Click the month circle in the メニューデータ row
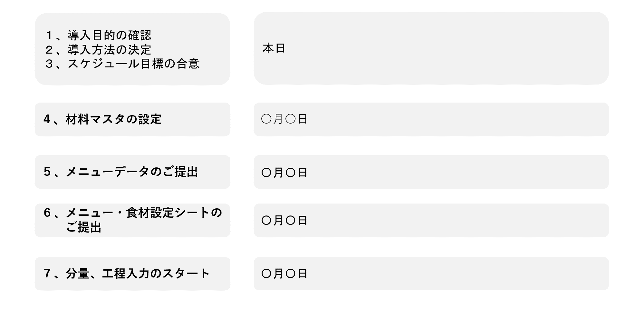This screenshot has width=644, height=329. tap(266, 173)
